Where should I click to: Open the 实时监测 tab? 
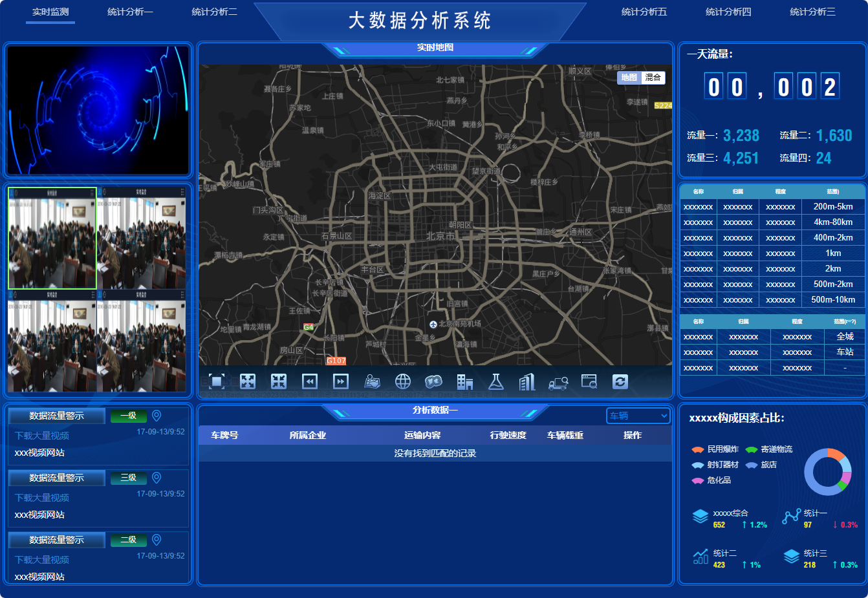click(50, 12)
